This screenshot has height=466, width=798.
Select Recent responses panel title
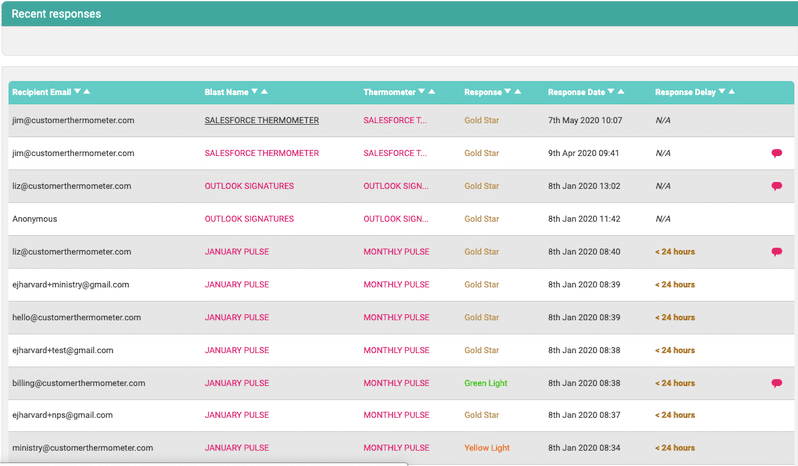coord(56,14)
